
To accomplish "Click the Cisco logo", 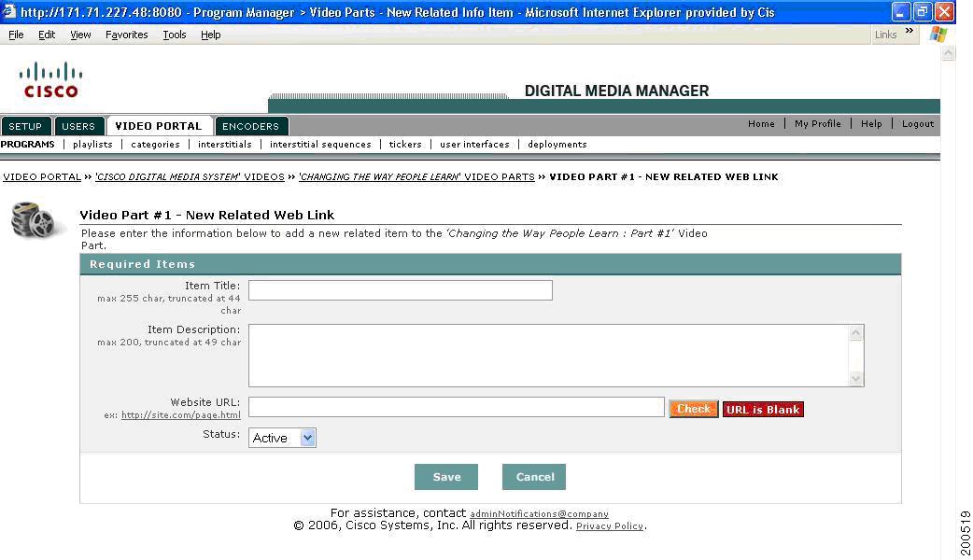I will click(49, 79).
